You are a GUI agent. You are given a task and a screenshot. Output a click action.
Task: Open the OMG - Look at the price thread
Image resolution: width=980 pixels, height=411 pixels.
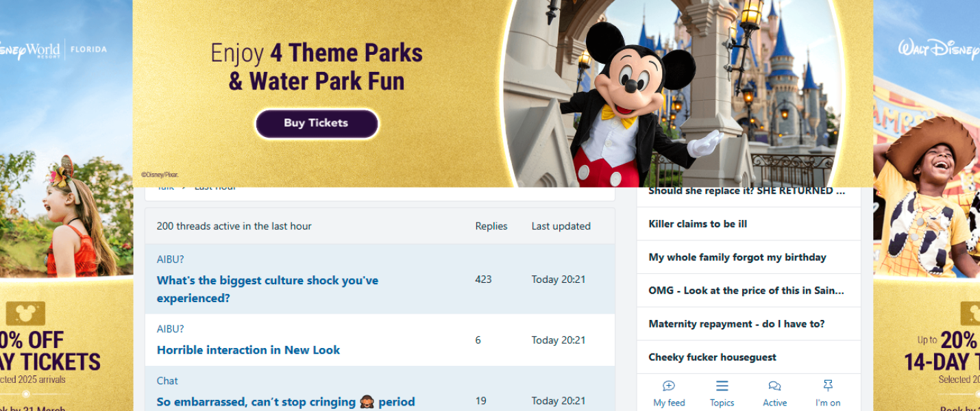coord(746,290)
